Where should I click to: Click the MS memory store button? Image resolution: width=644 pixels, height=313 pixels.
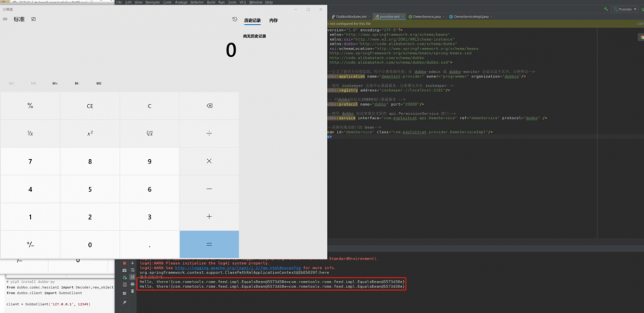click(99, 83)
